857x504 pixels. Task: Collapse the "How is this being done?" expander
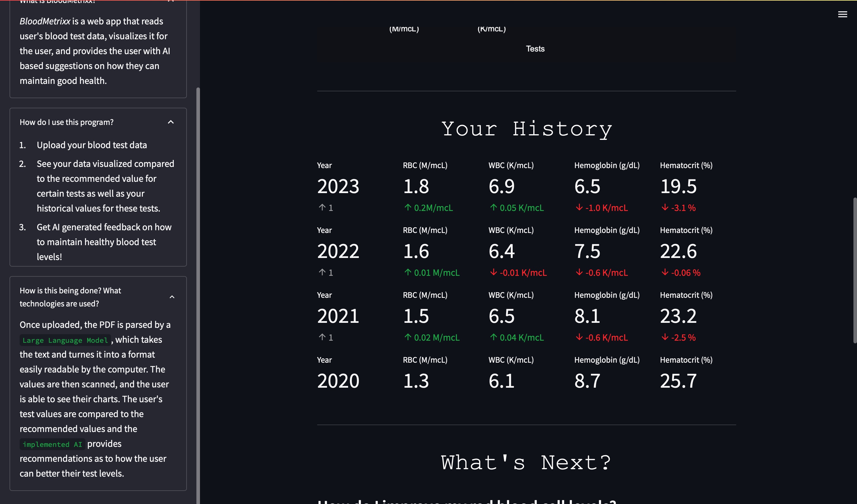172,297
